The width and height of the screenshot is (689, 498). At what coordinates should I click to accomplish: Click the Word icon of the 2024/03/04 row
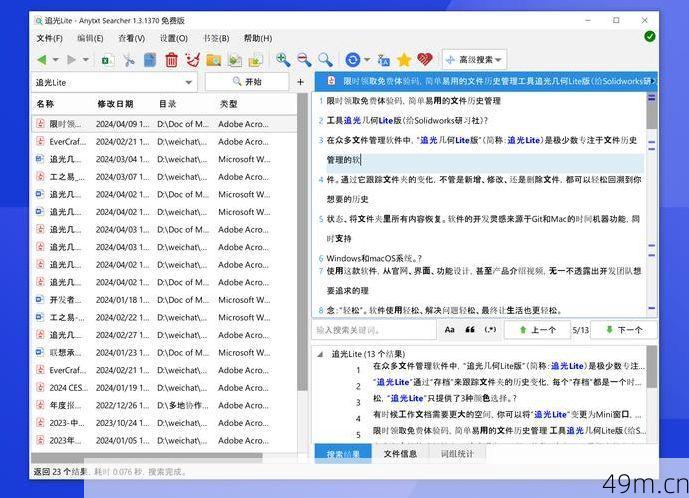[40, 159]
